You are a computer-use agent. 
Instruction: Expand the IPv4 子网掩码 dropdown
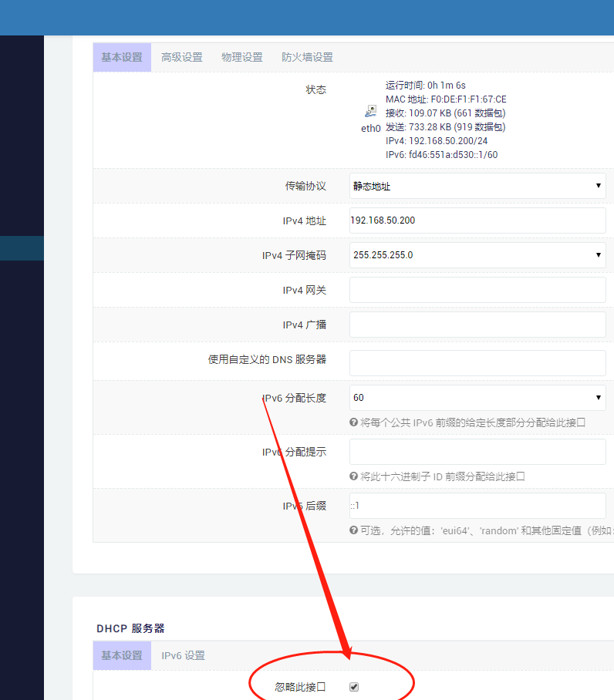click(477, 255)
